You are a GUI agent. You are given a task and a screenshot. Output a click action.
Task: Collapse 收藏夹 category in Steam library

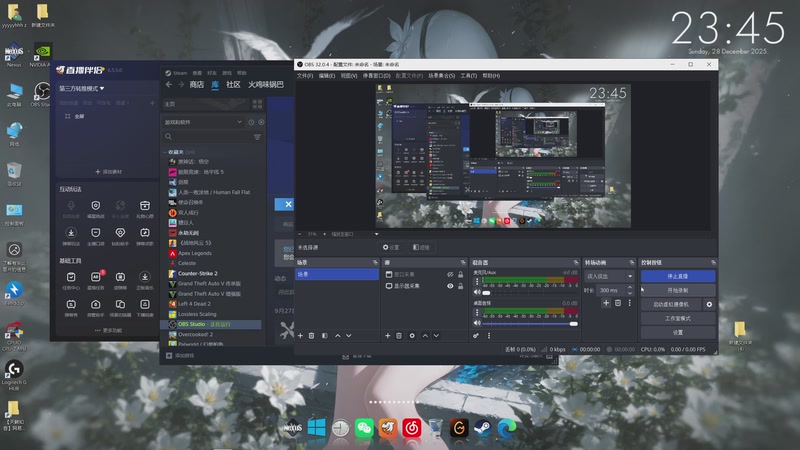click(x=166, y=152)
